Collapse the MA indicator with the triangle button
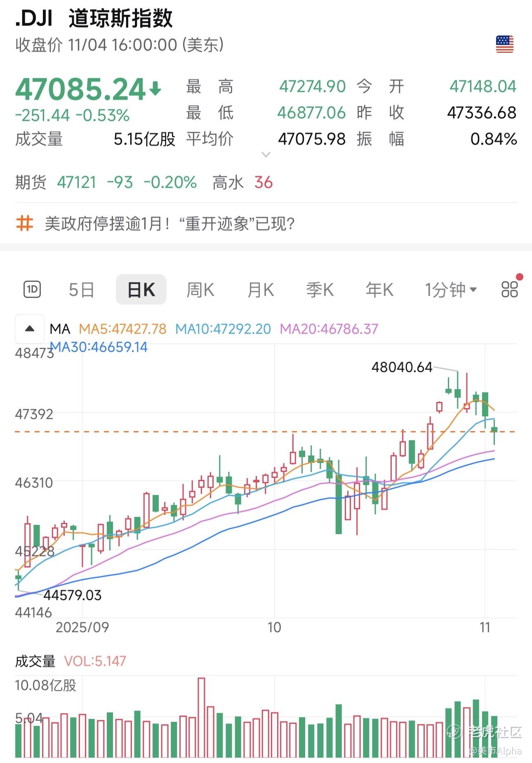This screenshot has height=763, width=532. point(30,329)
